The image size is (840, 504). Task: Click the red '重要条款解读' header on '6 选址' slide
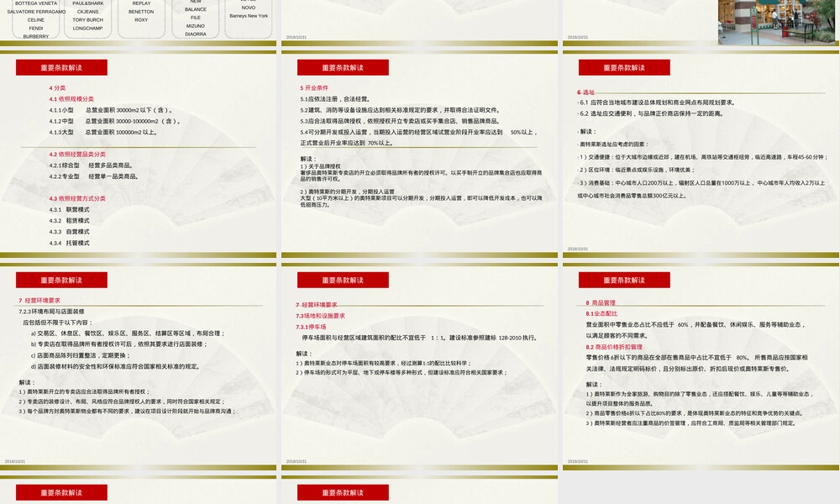[624, 67]
